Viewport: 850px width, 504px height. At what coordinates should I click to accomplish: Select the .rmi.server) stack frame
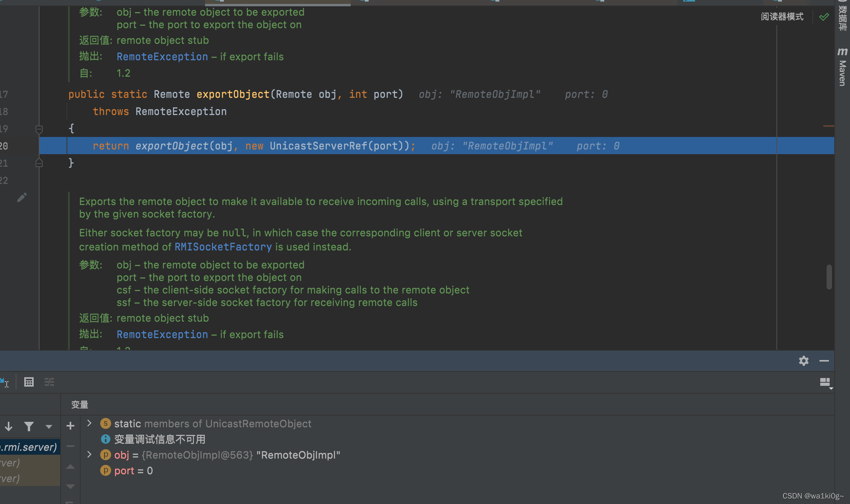point(30,447)
